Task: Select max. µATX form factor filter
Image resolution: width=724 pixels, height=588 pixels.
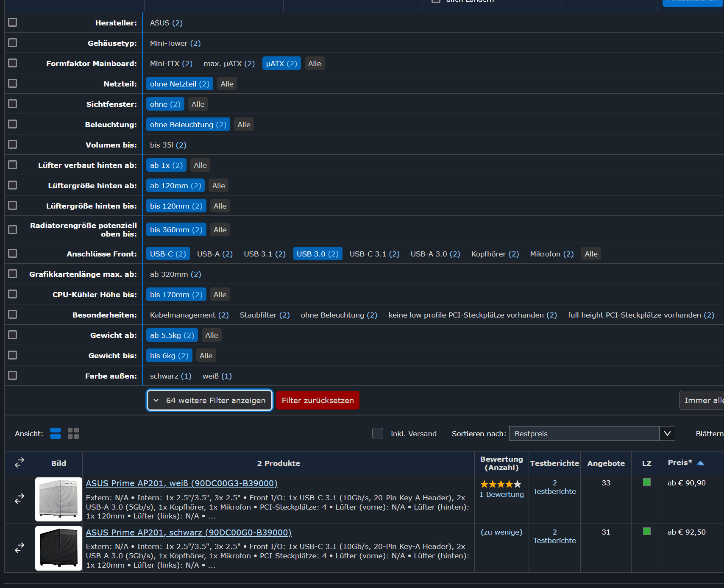Action: pyautogui.click(x=229, y=64)
